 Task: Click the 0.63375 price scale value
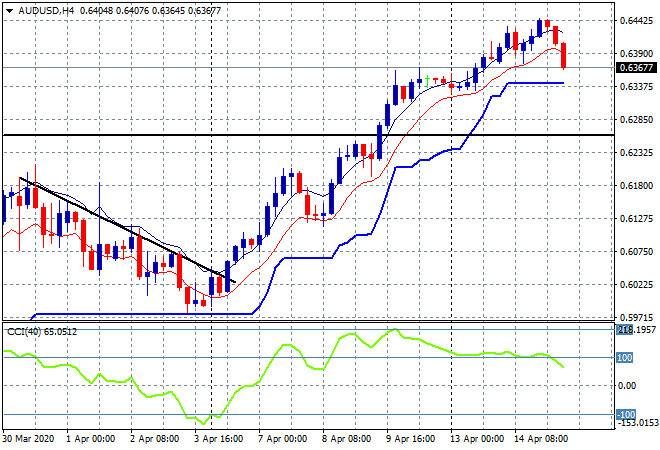636,86
